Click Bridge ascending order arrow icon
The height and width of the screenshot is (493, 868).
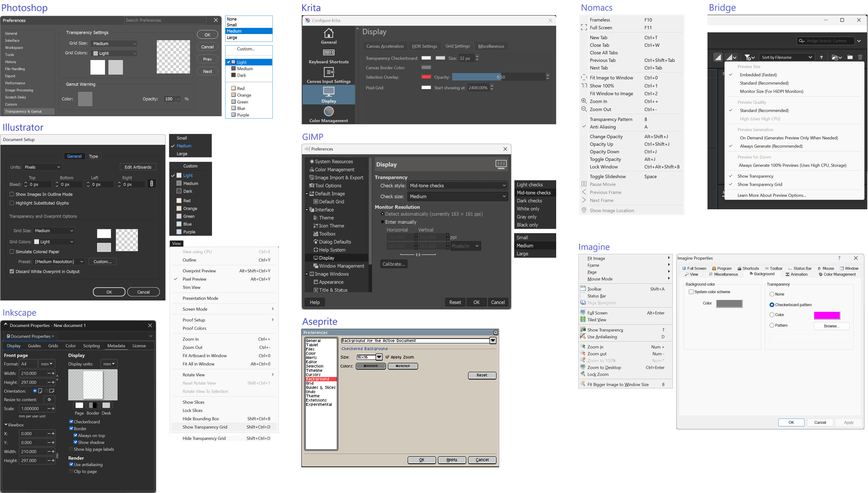[x=821, y=57]
